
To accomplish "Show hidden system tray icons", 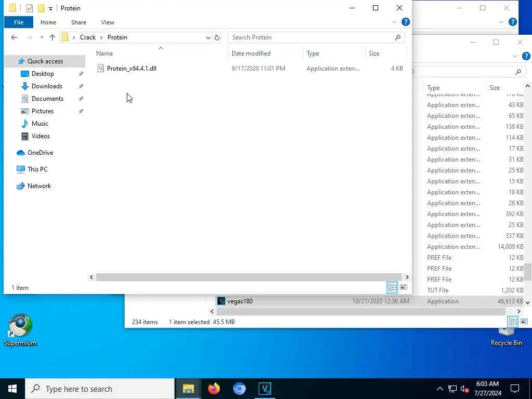I will coord(440,389).
